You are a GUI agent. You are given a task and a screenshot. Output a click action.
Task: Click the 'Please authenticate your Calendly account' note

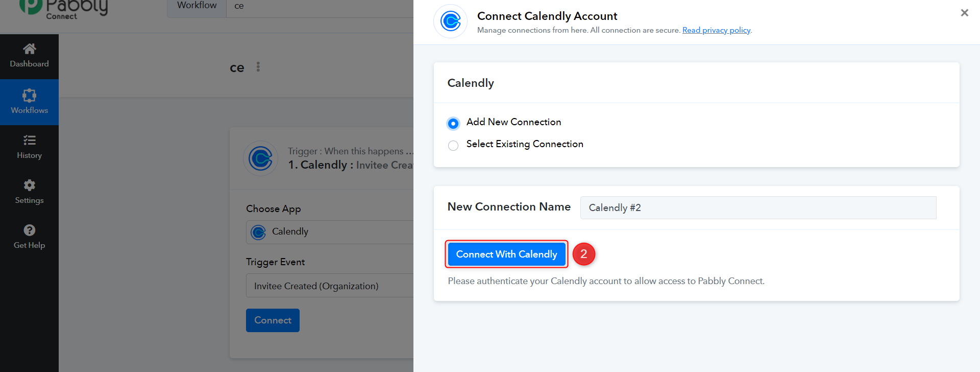606,281
